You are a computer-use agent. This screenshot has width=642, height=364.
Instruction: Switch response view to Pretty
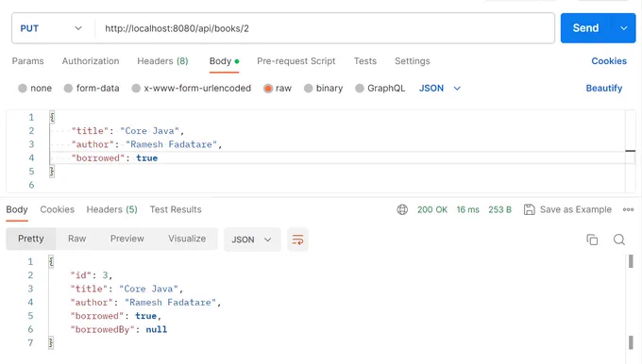pos(31,239)
